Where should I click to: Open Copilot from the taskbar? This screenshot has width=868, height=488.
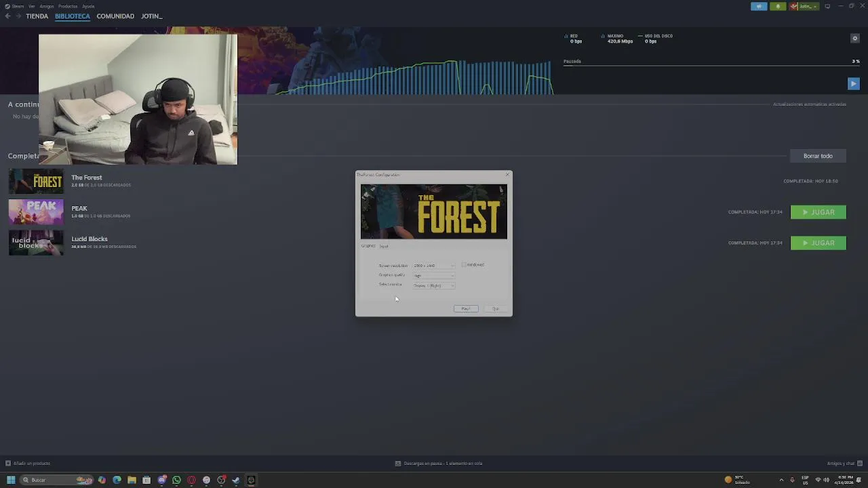click(x=102, y=480)
